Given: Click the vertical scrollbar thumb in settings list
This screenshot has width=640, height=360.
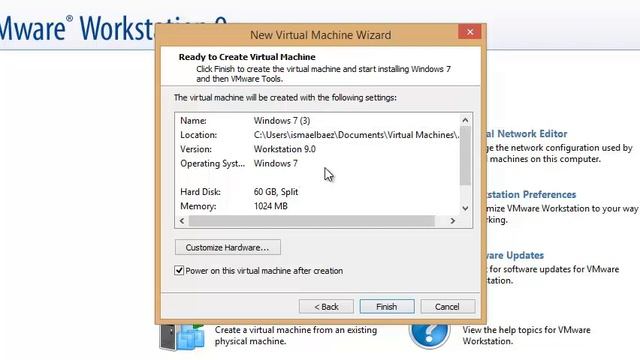Looking at the screenshot, I should 465,156.
